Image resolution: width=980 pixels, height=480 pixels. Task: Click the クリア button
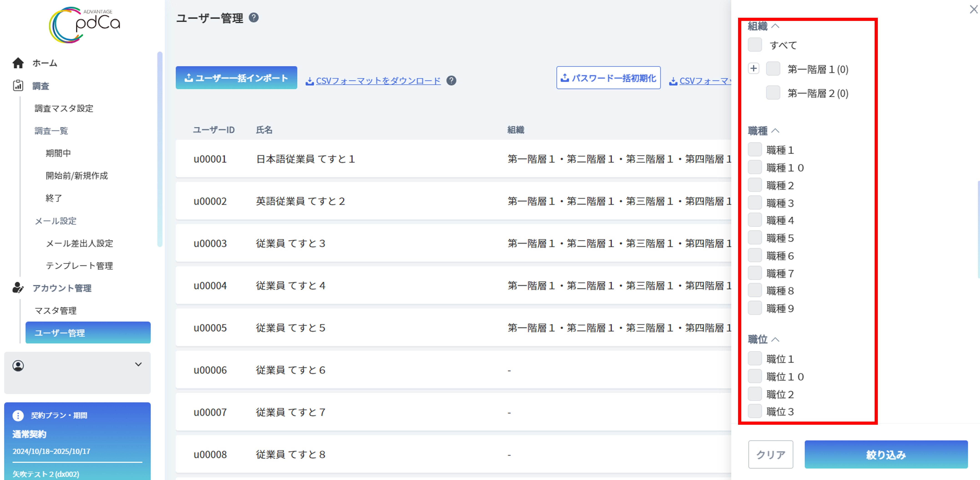pos(770,455)
